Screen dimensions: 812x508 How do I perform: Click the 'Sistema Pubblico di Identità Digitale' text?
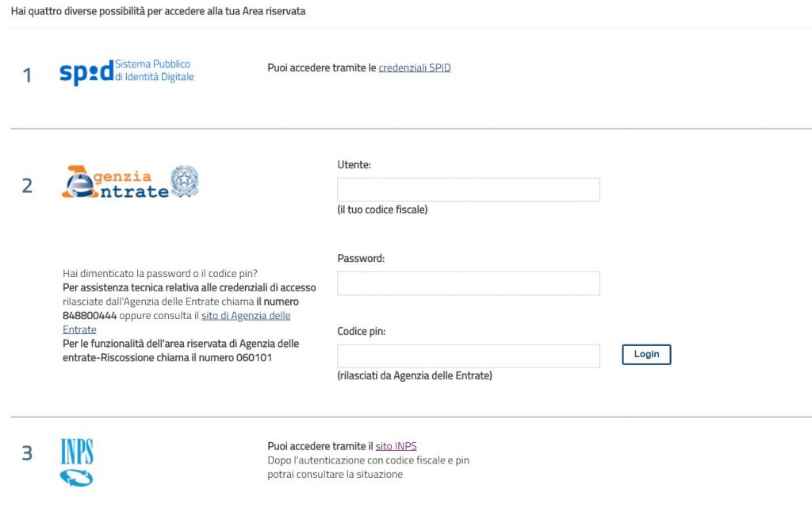[x=155, y=71]
